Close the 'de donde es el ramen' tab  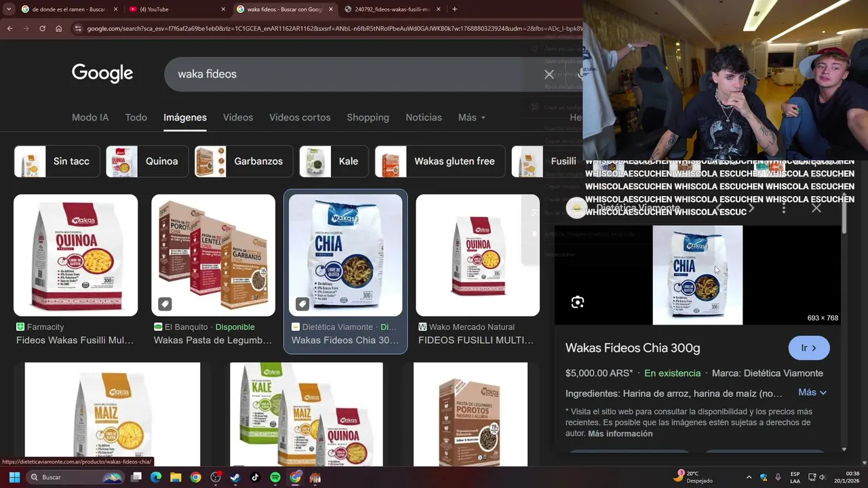pyautogui.click(x=115, y=9)
